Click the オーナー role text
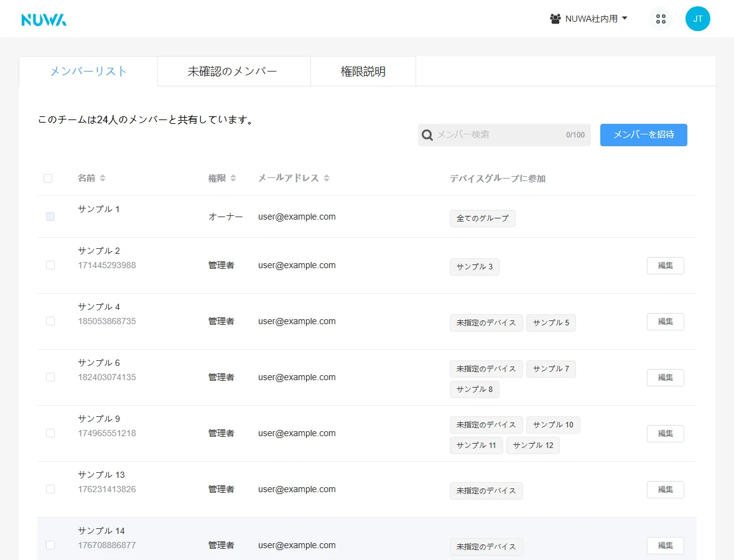The height and width of the screenshot is (560, 734). click(226, 217)
